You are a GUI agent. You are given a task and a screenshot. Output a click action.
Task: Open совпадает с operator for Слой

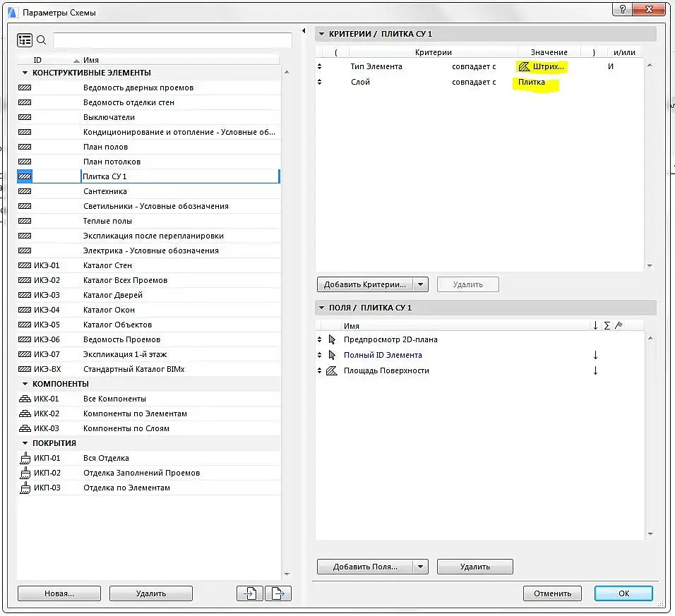click(x=474, y=82)
